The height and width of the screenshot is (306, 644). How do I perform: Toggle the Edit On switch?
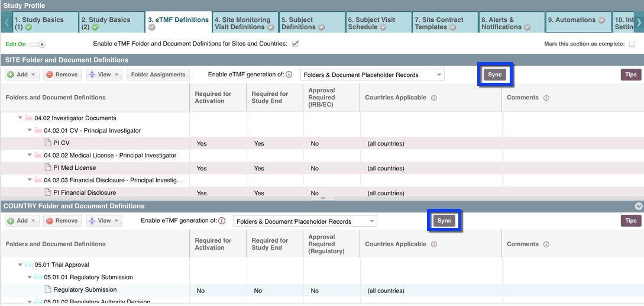click(x=37, y=44)
